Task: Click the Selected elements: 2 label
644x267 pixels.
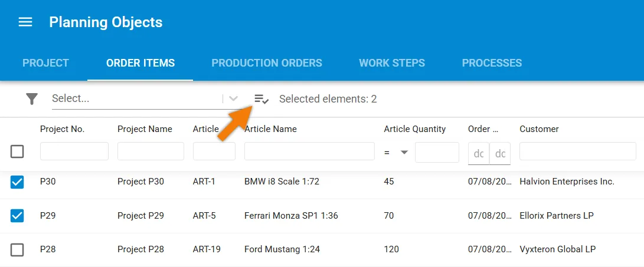Action: (328, 99)
